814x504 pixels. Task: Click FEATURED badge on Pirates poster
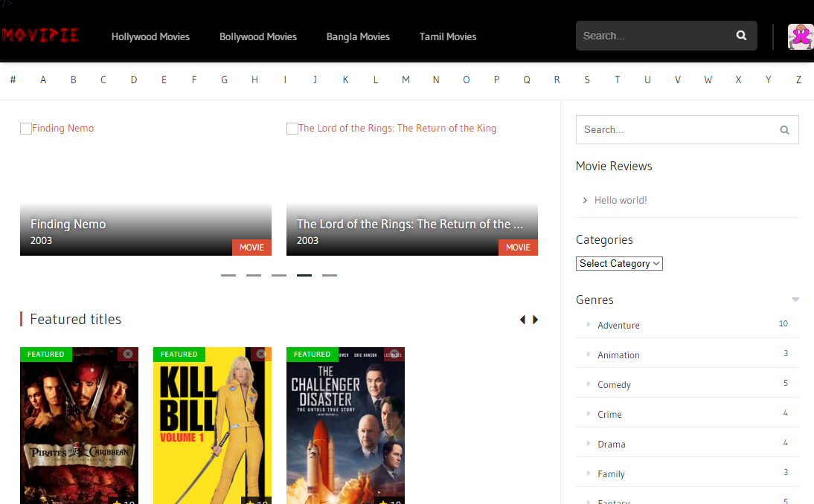pyautogui.click(x=45, y=354)
